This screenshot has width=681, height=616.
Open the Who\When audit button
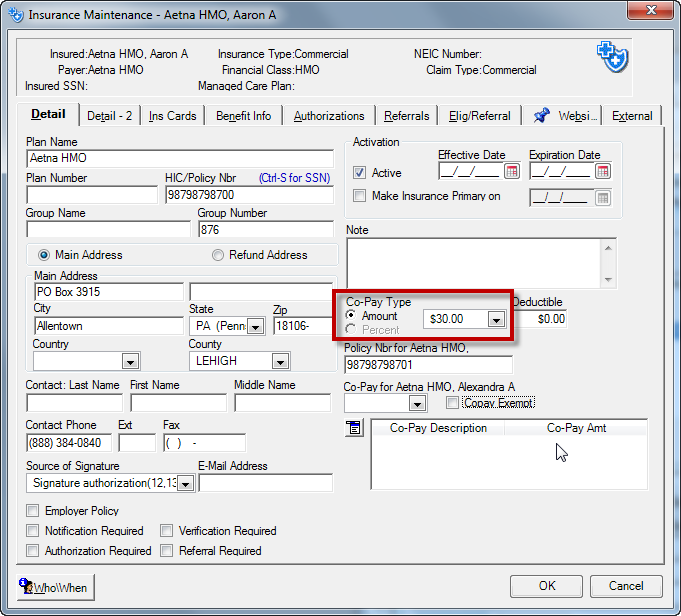click(x=56, y=587)
